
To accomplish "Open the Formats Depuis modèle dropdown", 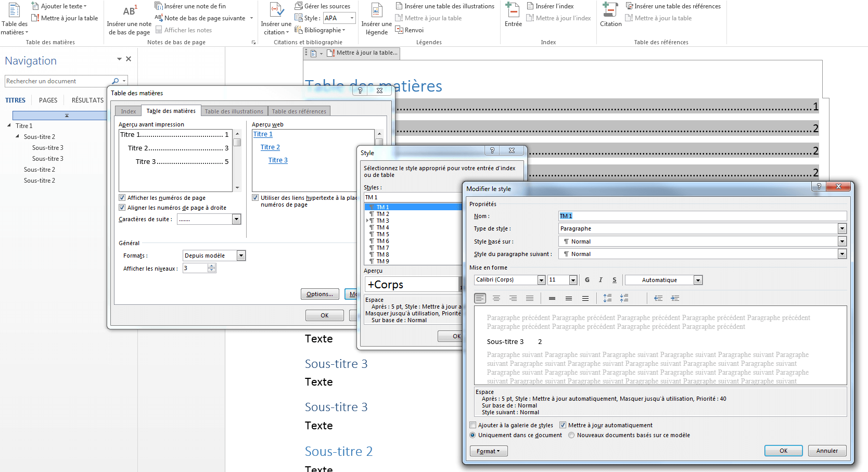I will pos(241,256).
